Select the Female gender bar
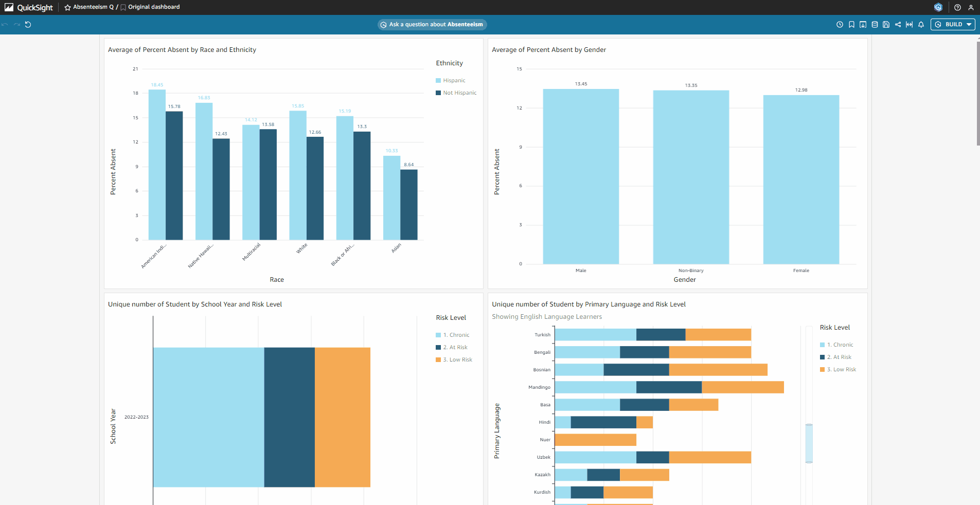 pyautogui.click(x=801, y=179)
